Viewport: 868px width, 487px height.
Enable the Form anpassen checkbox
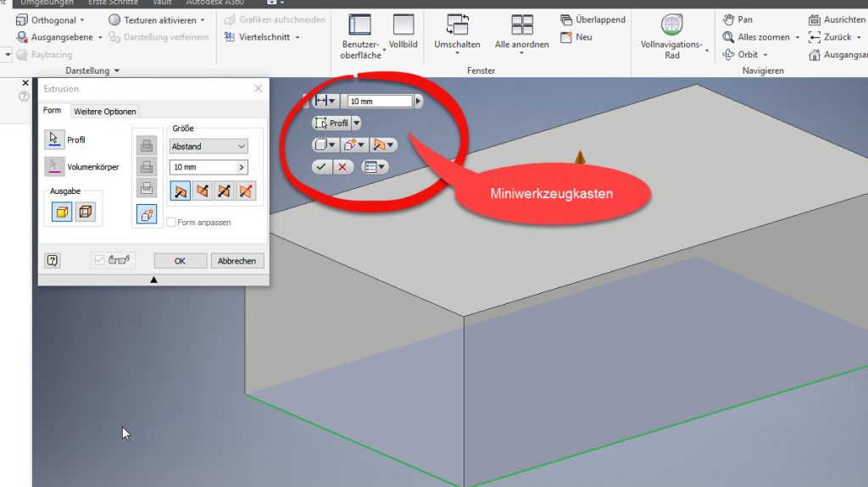tap(172, 223)
